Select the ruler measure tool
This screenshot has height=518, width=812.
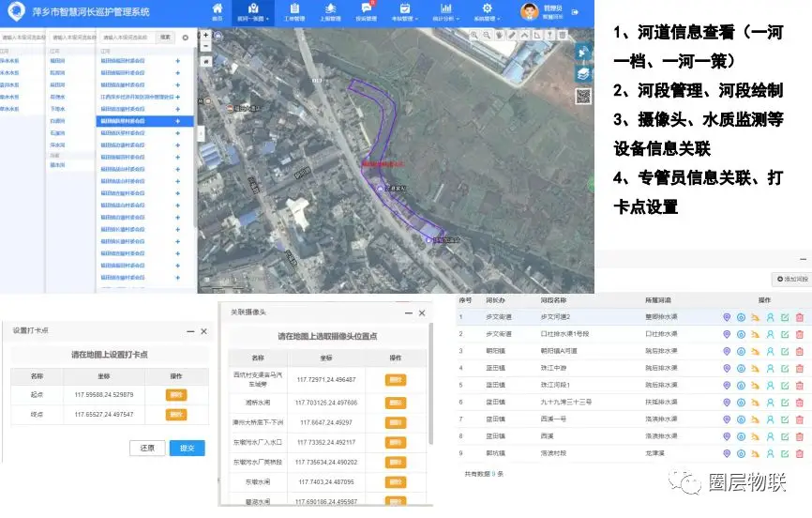(x=512, y=35)
